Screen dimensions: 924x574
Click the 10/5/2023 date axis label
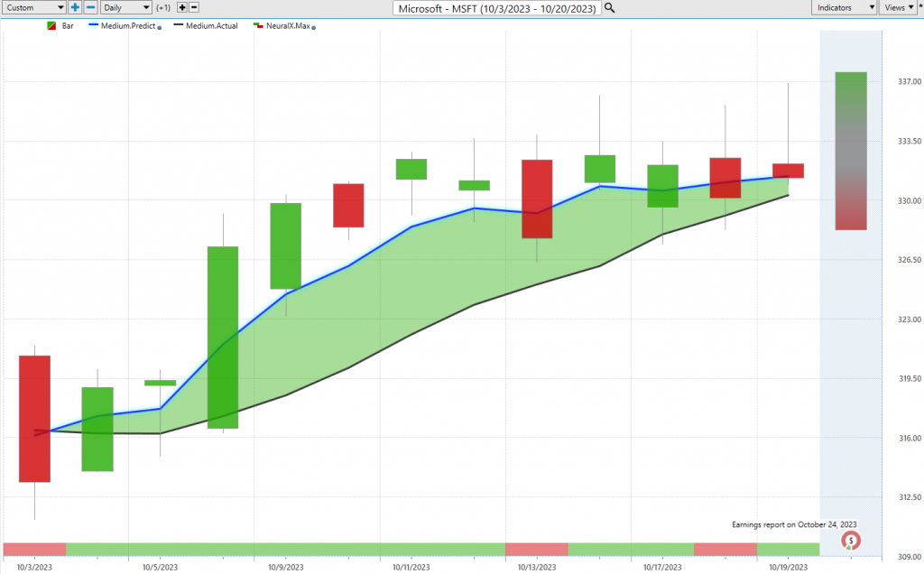click(160, 567)
